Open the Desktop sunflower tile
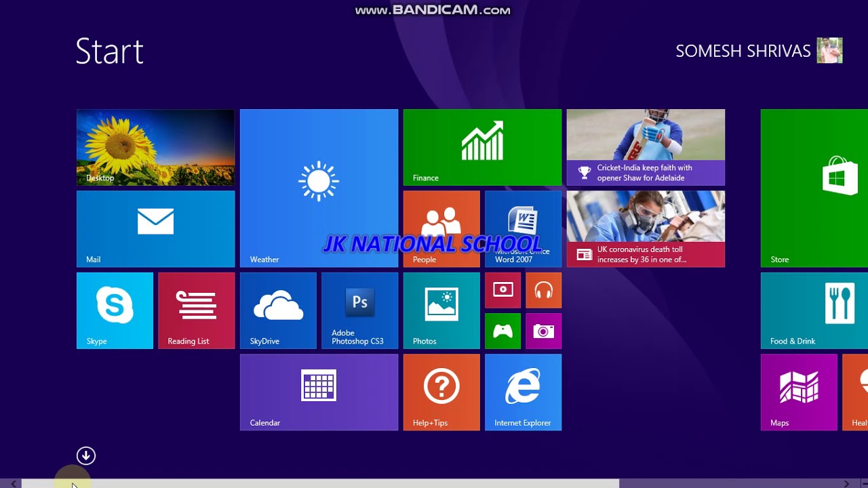 (x=155, y=147)
